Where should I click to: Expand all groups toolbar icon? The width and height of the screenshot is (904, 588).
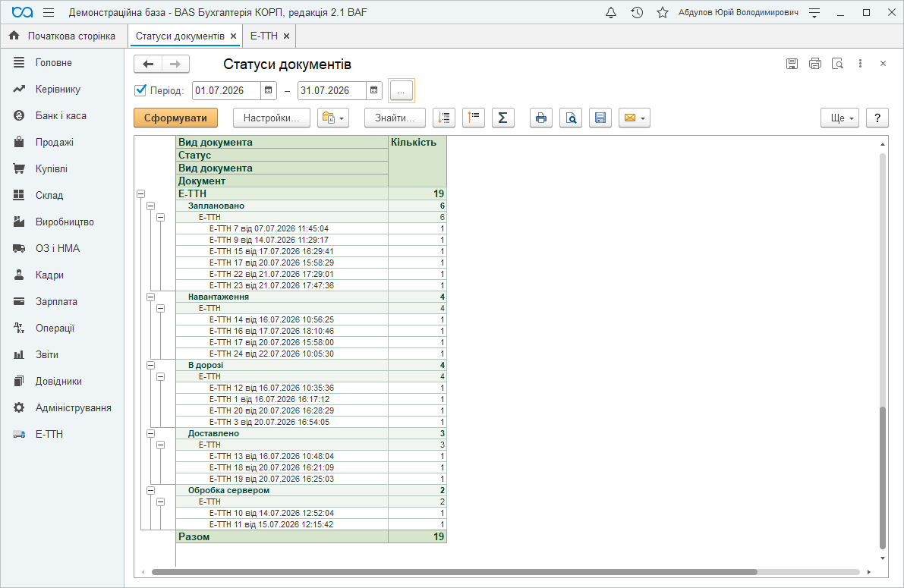(x=474, y=118)
